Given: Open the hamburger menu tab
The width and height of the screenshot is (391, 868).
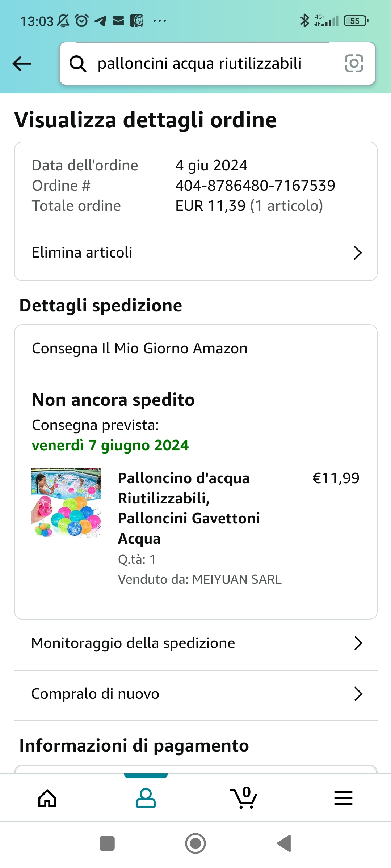Looking at the screenshot, I should tap(343, 798).
